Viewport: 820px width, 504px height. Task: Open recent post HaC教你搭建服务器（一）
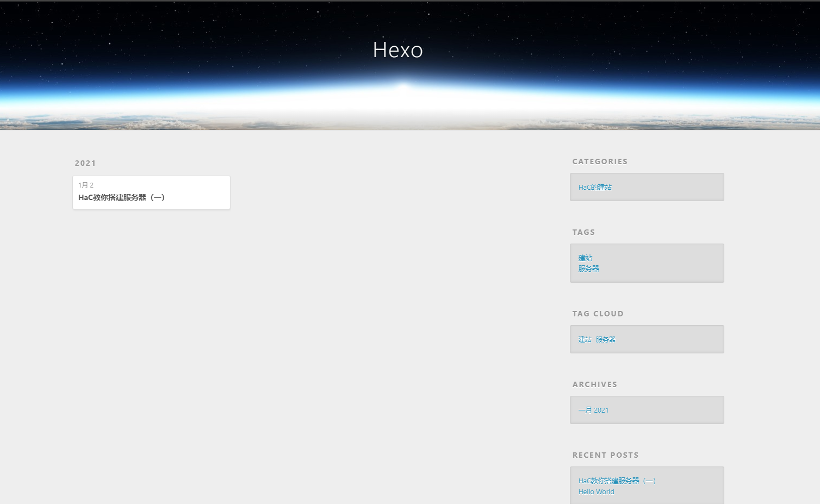617,481
